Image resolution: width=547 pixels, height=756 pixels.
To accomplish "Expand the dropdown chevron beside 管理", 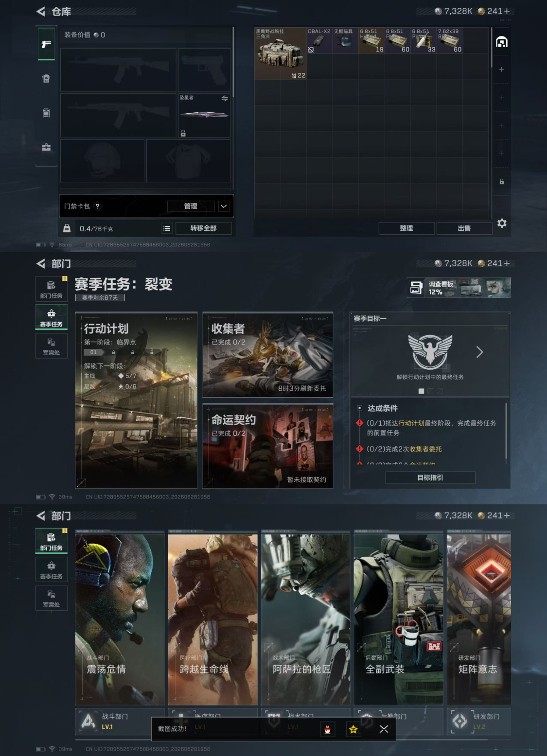I will pyautogui.click(x=224, y=206).
